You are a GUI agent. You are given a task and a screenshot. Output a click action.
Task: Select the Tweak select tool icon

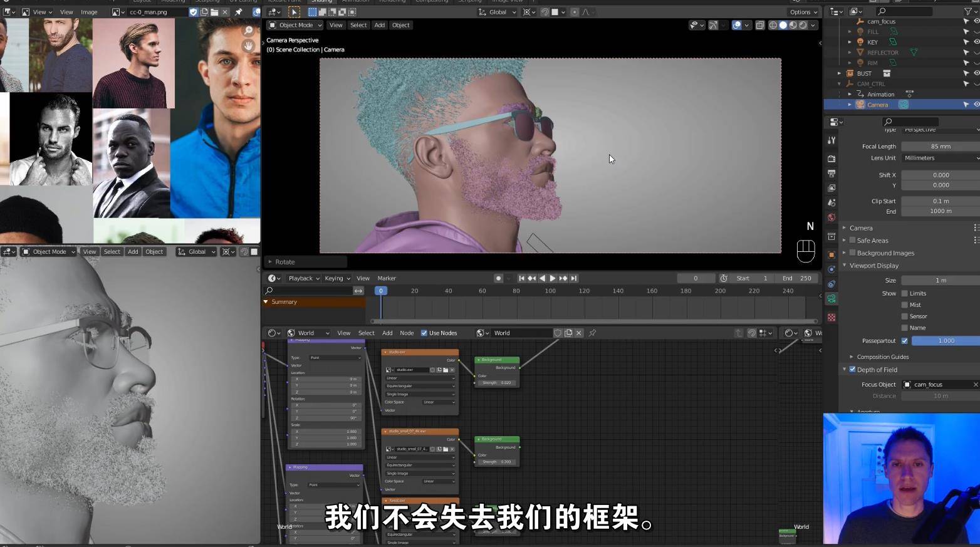point(294,12)
